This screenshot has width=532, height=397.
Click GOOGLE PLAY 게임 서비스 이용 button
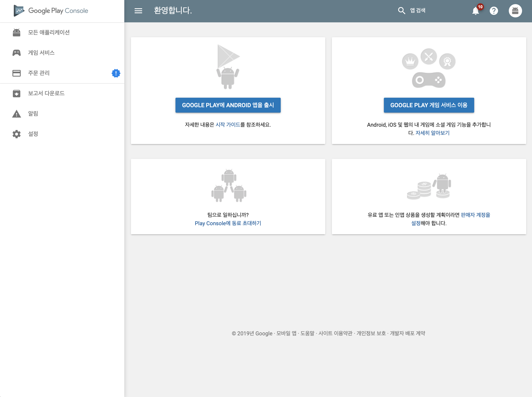(429, 105)
